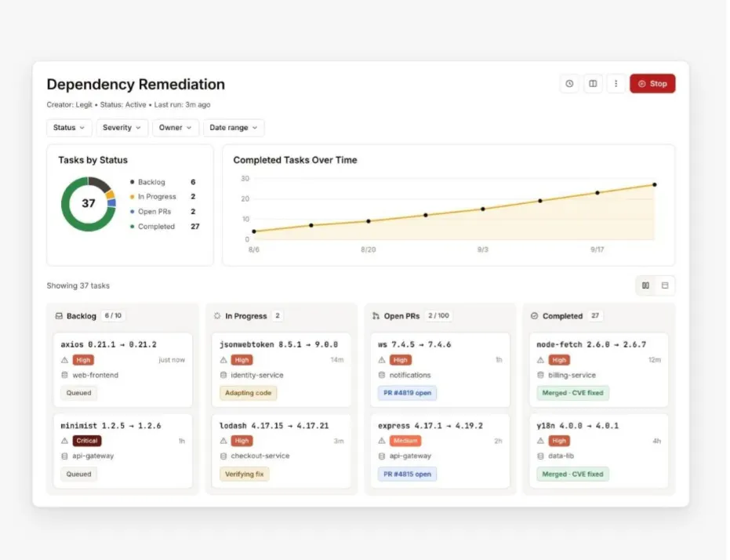Click warning icon on minimist card
This screenshot has height=560, width=730.
tap(65, 441)
